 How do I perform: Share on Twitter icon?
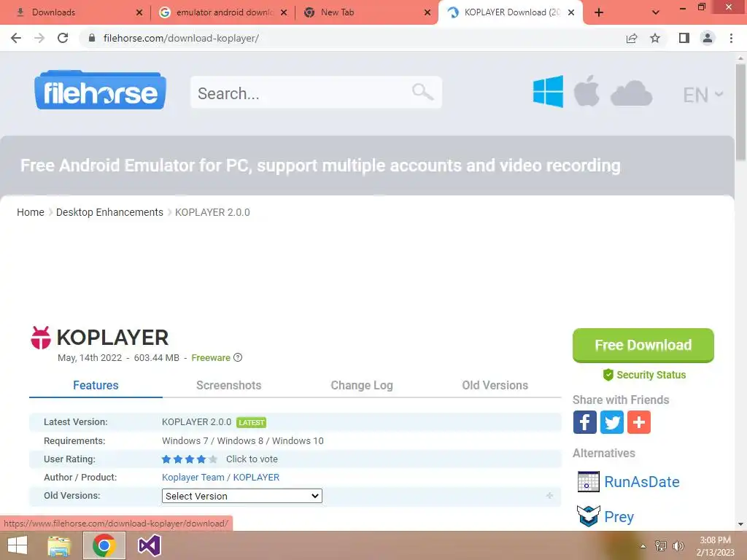612,422
